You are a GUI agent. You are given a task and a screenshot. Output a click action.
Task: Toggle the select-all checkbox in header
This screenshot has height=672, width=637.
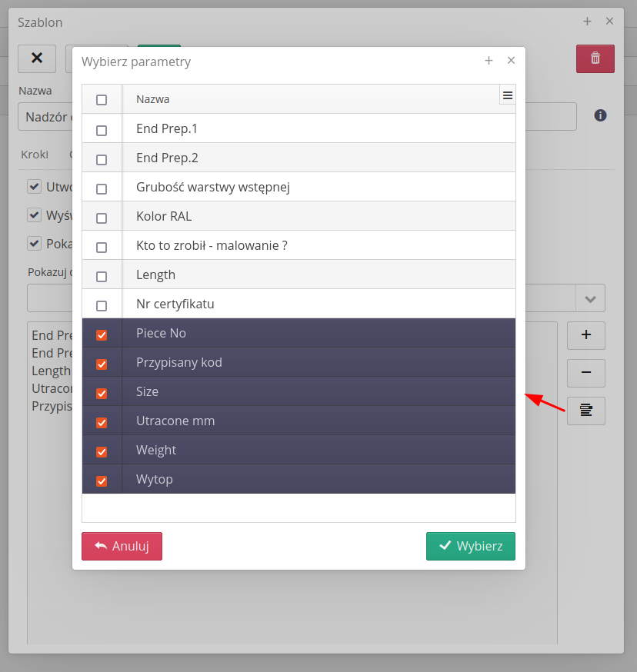pos(102,100)
